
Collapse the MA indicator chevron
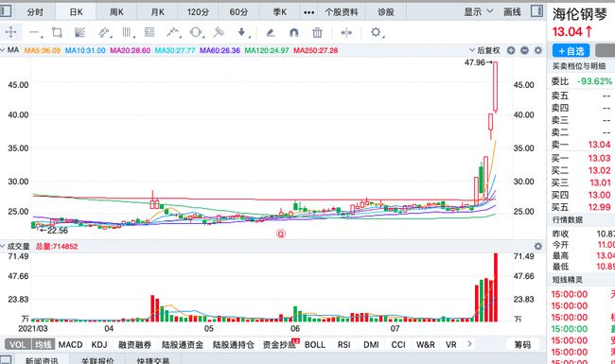click(x=3, y=50)
